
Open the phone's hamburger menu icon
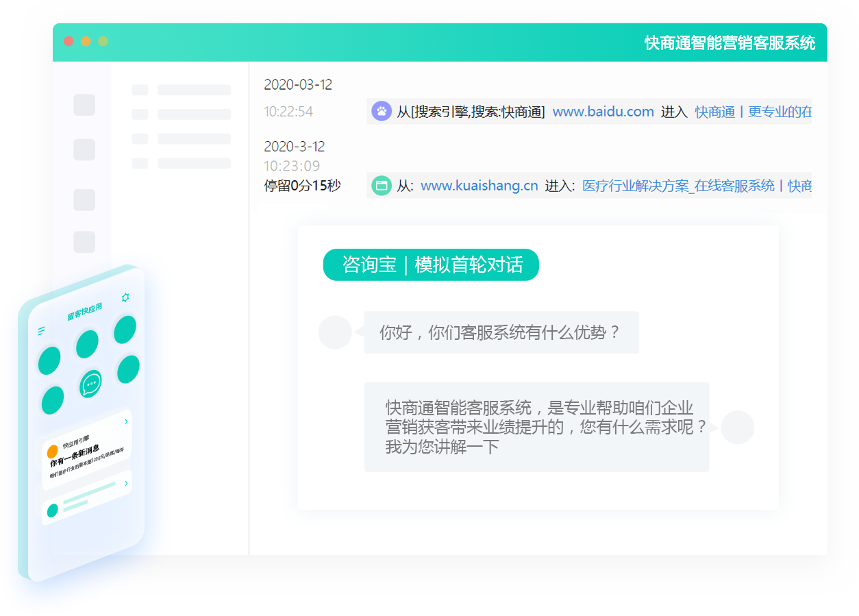point(41,331)
